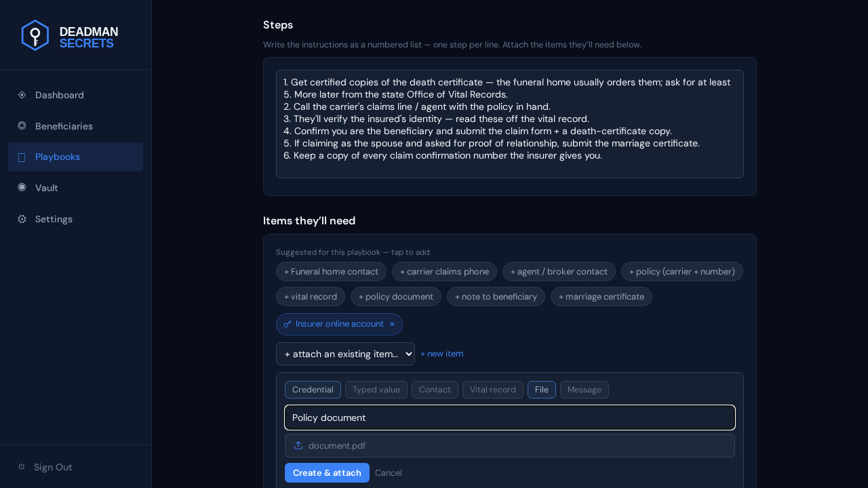Add suggested carrier claims phone
Image resolution: width=868 pixels, height=488 pixels.
point(444,272)
